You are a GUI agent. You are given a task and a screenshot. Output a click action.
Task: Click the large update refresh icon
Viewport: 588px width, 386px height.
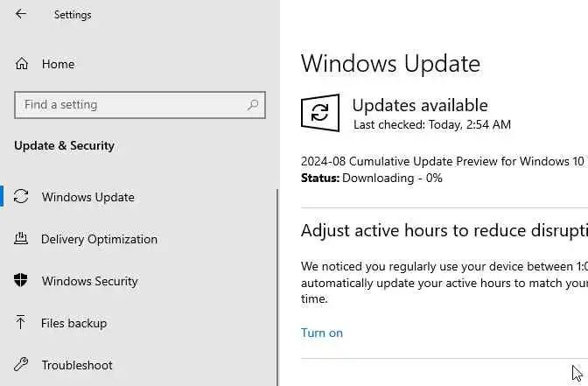point(320,114)
